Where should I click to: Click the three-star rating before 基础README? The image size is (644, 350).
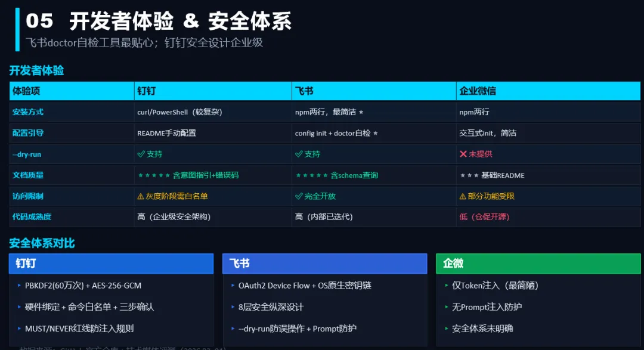[469, 175]
